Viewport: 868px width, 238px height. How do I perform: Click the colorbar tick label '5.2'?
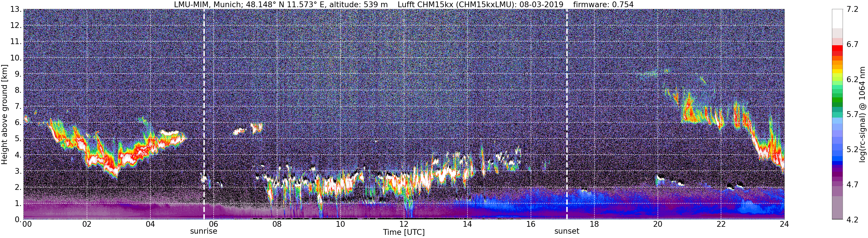click(x=852, y=150)
